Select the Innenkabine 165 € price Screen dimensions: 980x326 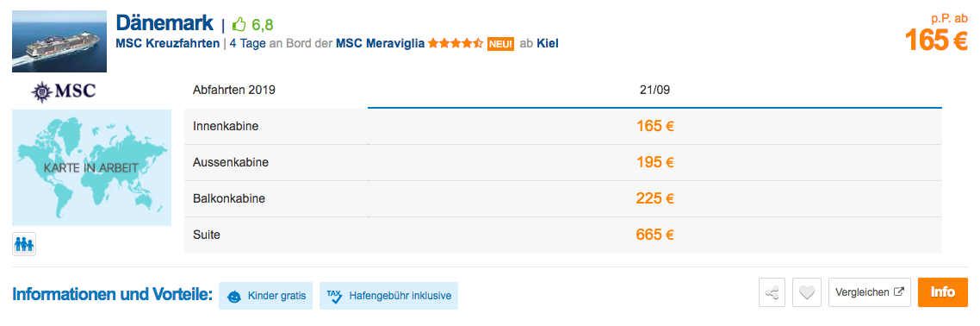point(654,127)
